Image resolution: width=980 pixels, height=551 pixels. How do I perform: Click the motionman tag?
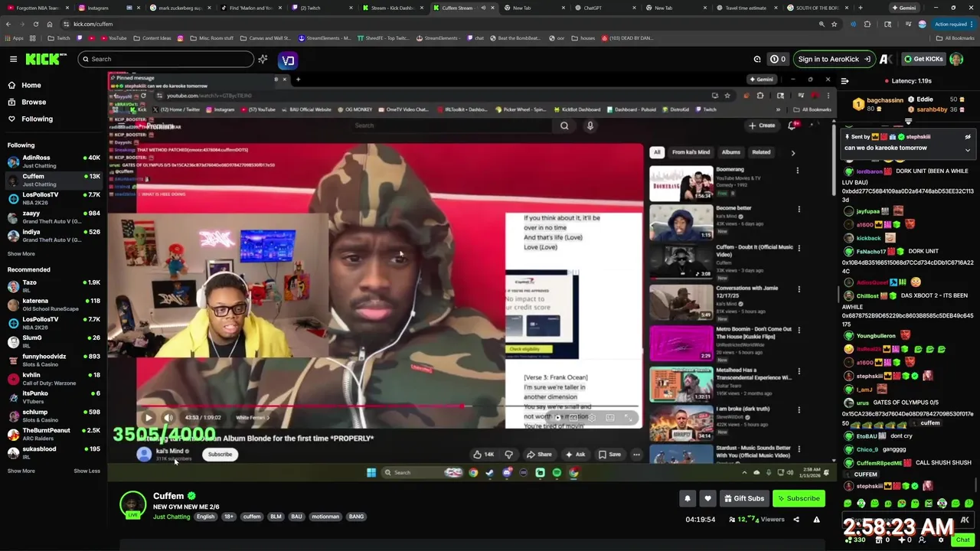[x=325, y=517]
